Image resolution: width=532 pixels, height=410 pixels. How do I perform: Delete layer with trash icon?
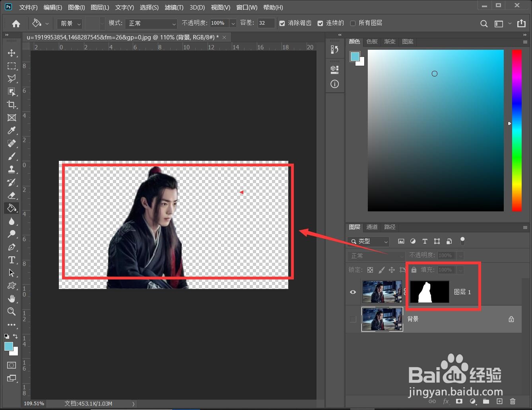click(x=513, y=401)
